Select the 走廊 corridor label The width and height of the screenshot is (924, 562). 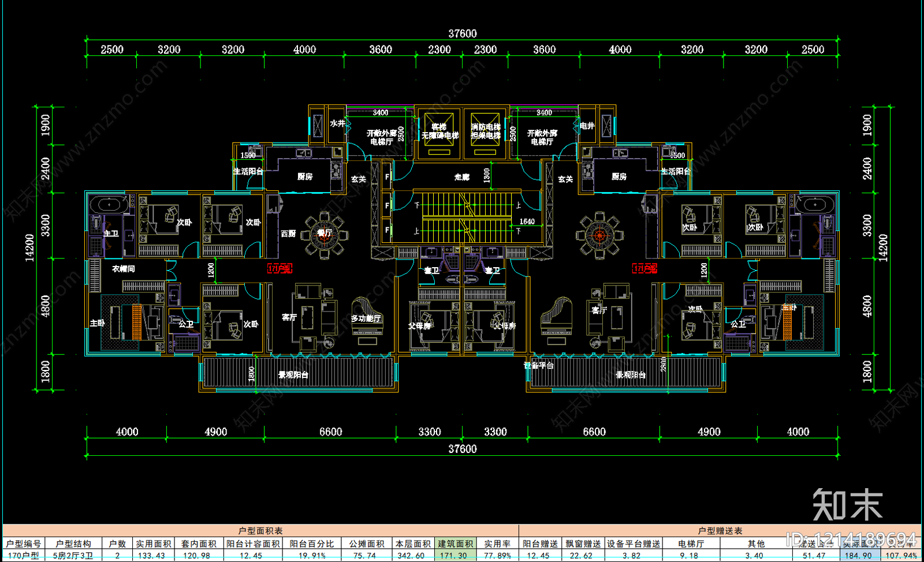point(462,177)
